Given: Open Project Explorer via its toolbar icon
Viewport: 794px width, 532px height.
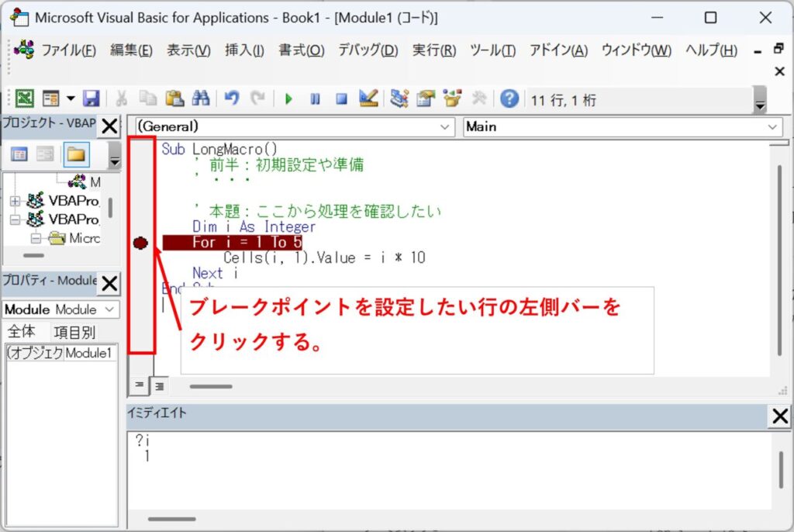Looking at the screenshot, I should click(399, 98).
